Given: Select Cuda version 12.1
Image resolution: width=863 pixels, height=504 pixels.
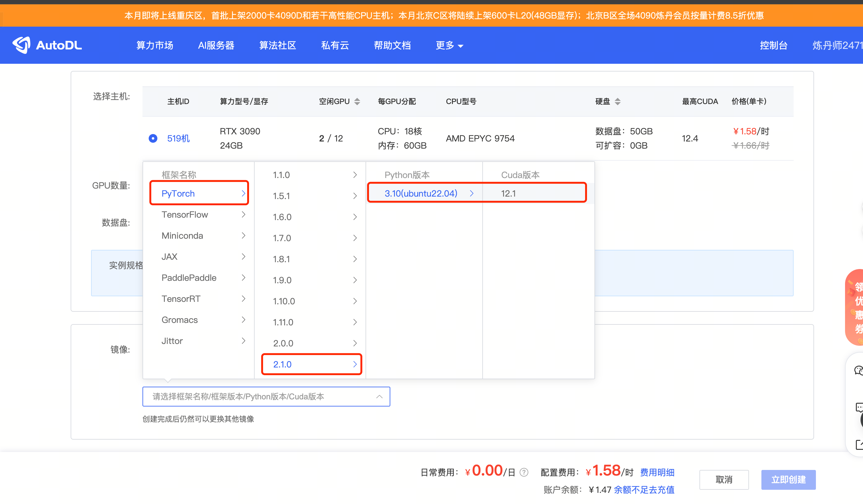Looking at the screenshot, I should click(538, 193).
